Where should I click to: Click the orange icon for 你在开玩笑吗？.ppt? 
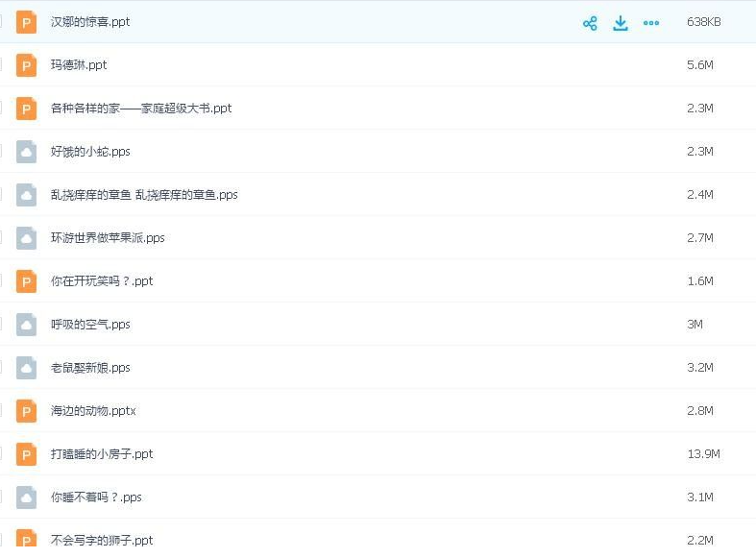[x=26, y=281]
